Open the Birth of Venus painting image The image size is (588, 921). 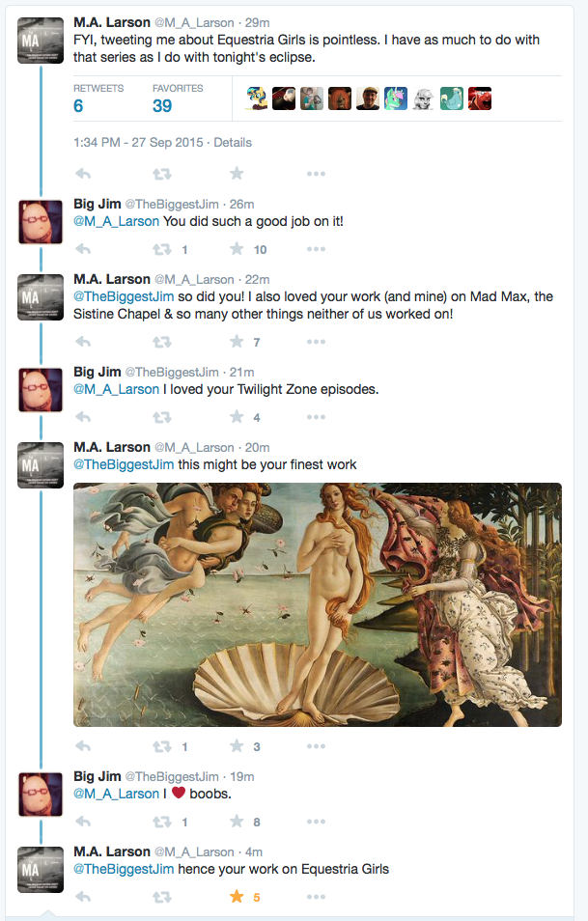pos(318,604)
